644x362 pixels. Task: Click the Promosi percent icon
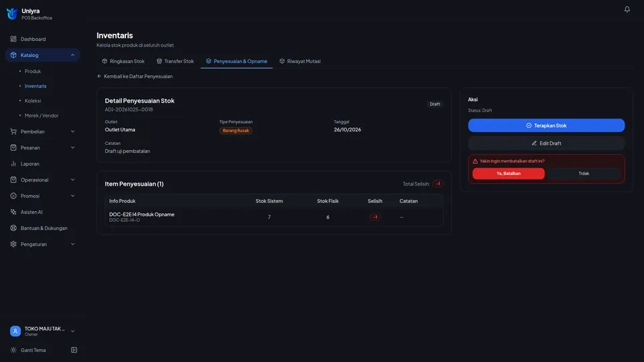pyautogui.click(x=13, y=196)
